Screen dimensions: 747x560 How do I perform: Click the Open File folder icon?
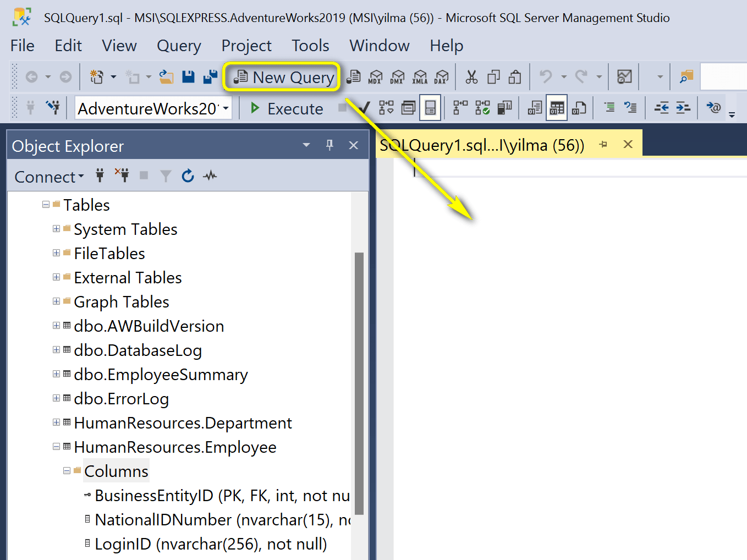tap(166, 77)
